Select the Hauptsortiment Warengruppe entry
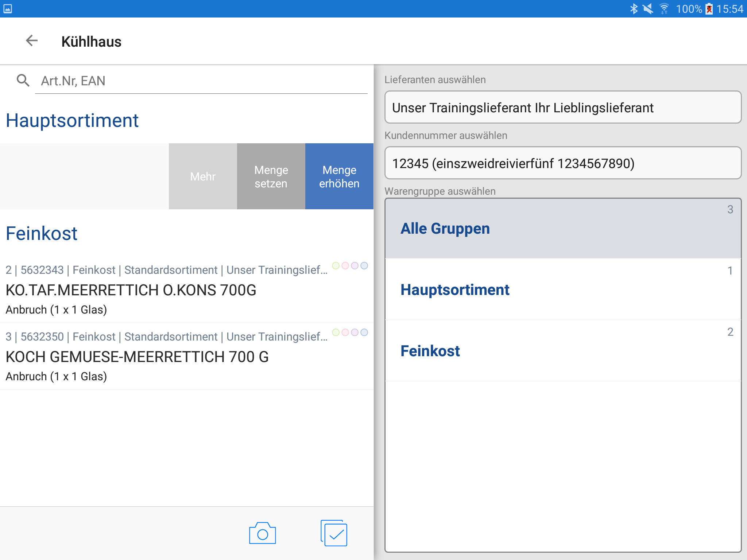 (562, 290)
